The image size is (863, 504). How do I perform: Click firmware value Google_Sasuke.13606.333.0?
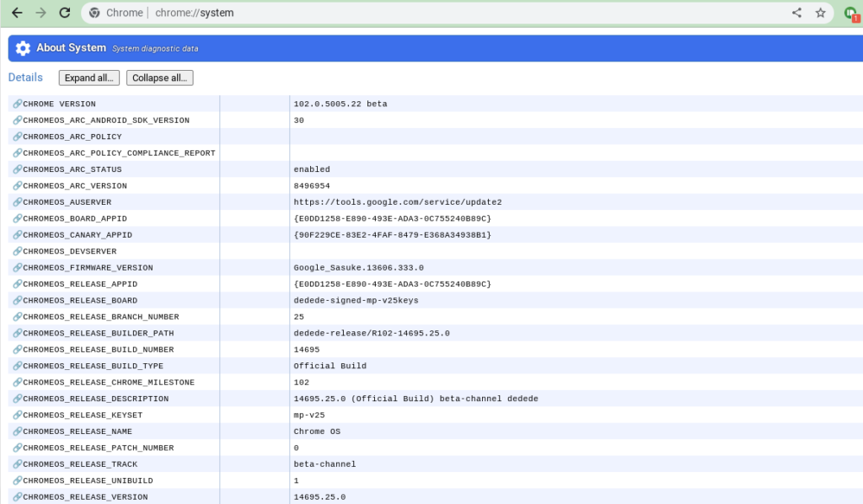[358, 268]
